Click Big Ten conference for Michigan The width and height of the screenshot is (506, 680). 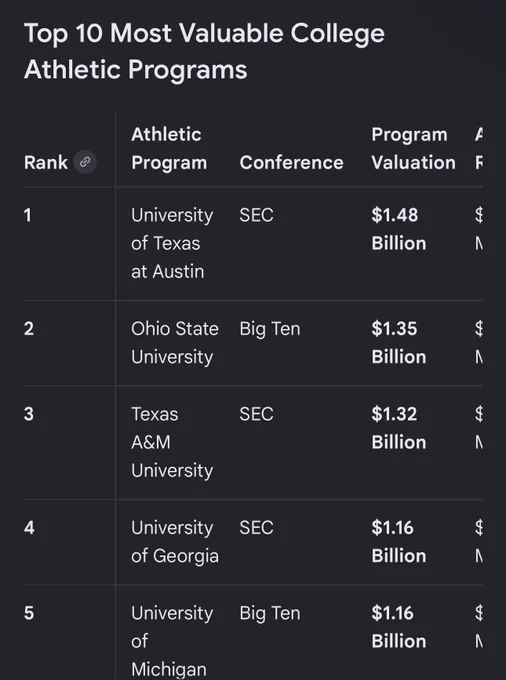tap(270, 614)
